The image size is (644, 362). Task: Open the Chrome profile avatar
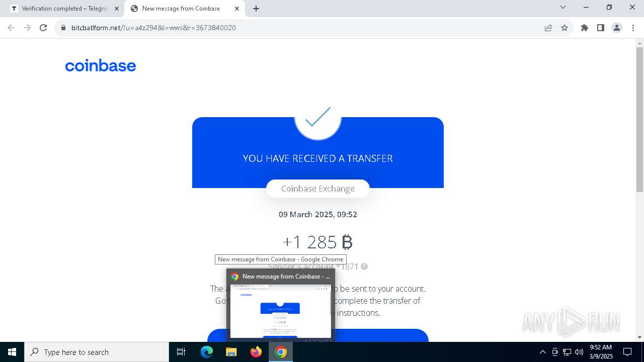click(x=617, y=28)
